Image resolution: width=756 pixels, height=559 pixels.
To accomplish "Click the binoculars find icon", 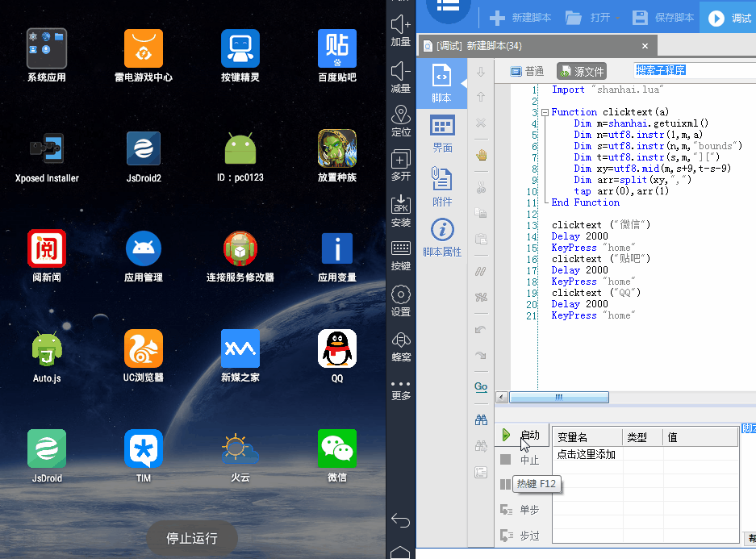I will tap(481, 419).
